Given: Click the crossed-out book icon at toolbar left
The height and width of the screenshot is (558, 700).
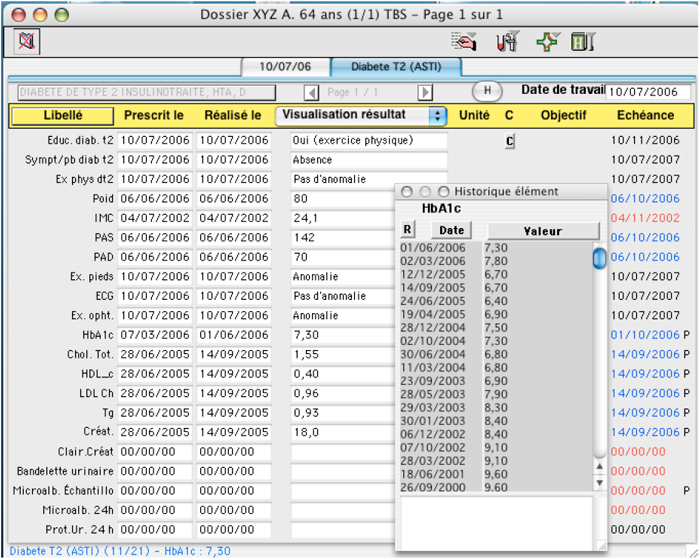Looking at the screenshot, I should [27, 42].
